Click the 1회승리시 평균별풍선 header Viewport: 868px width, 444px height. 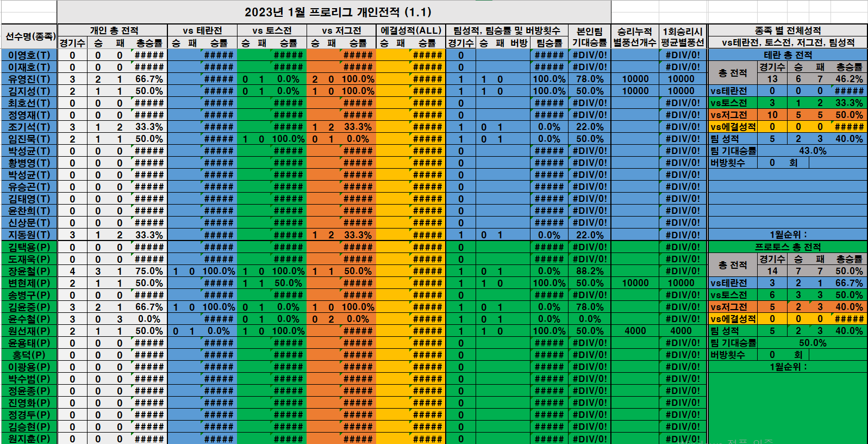coord(683,36)
